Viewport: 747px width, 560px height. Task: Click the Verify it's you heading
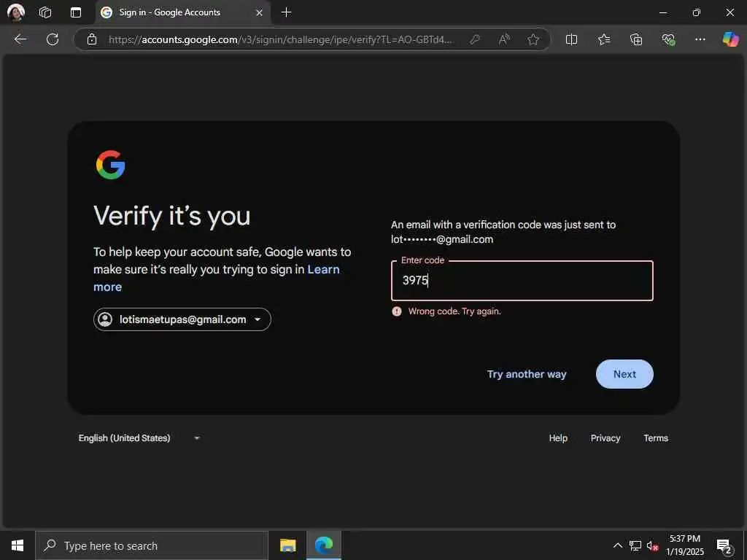click(172, 216)
